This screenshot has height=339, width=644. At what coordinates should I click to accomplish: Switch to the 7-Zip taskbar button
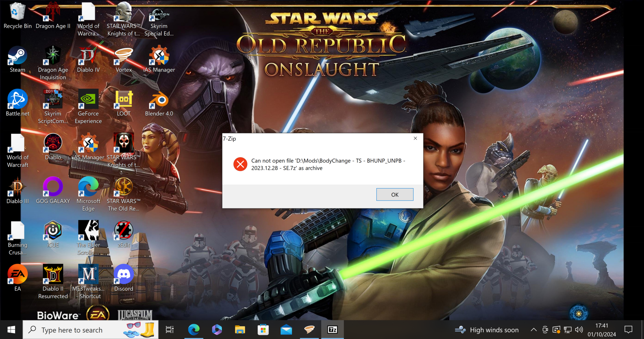pyautogui.click(x=332, y=330)
